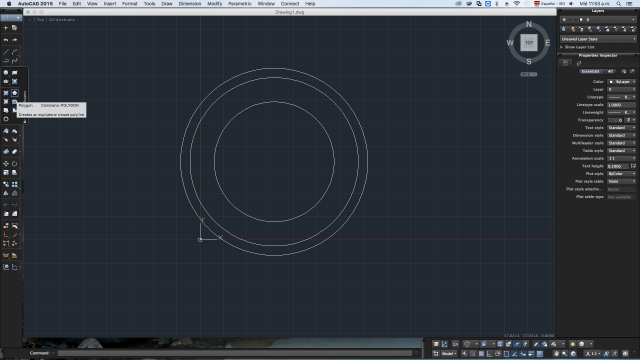Open the File menu
The height and width of the screenshot is (360, 640).
click(x=62, y=4)
